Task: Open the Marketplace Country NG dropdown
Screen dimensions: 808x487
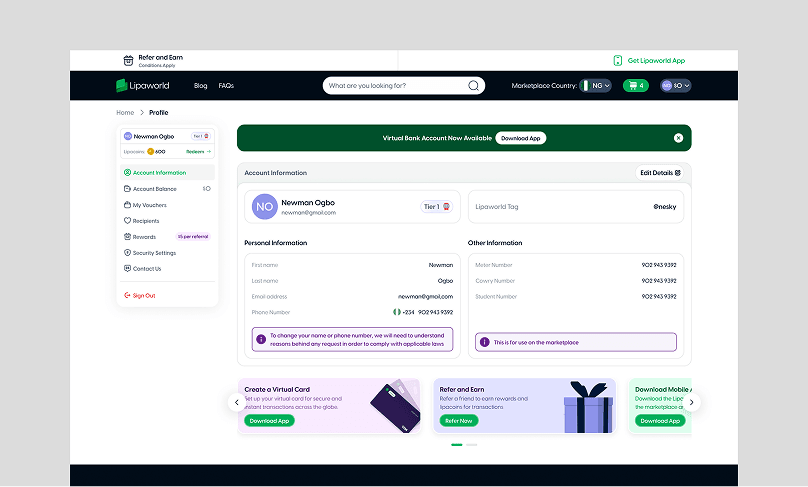Action: point(595,86)
